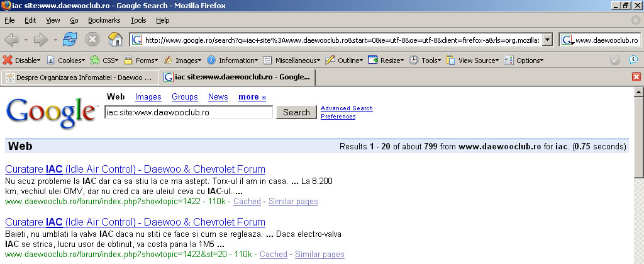This screenshot has width=644, height=264.
Task: Click the blue info status icon
Action: [x=633, y=60]
